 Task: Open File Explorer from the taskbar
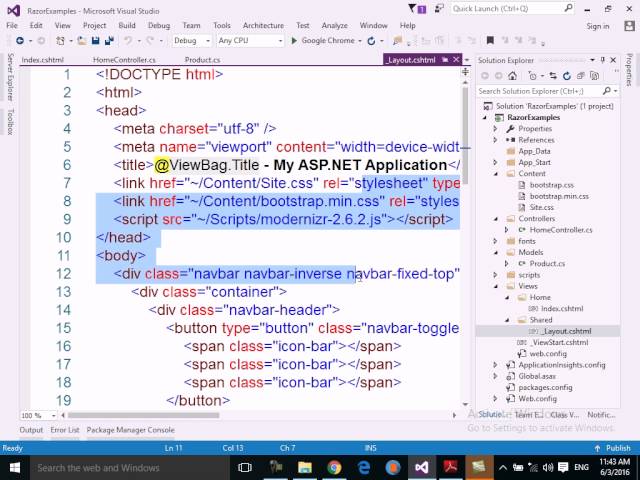click(x=305, y=467)
